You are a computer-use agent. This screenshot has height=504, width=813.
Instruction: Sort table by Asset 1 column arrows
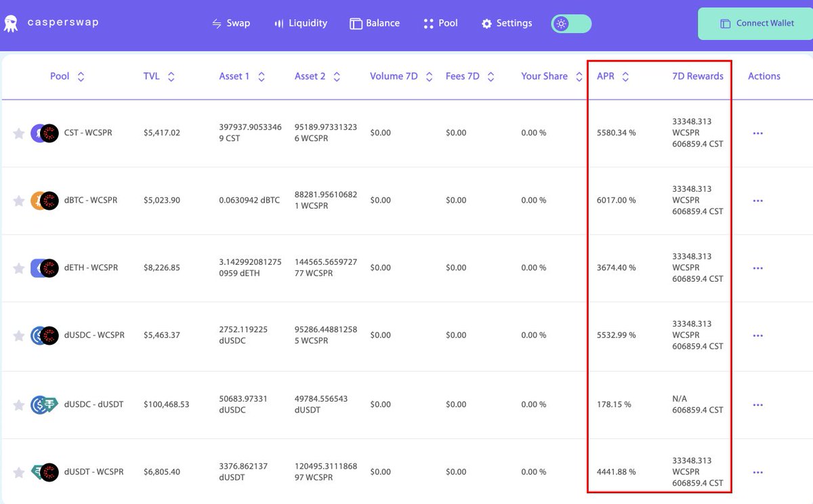[x=261, y=77]
